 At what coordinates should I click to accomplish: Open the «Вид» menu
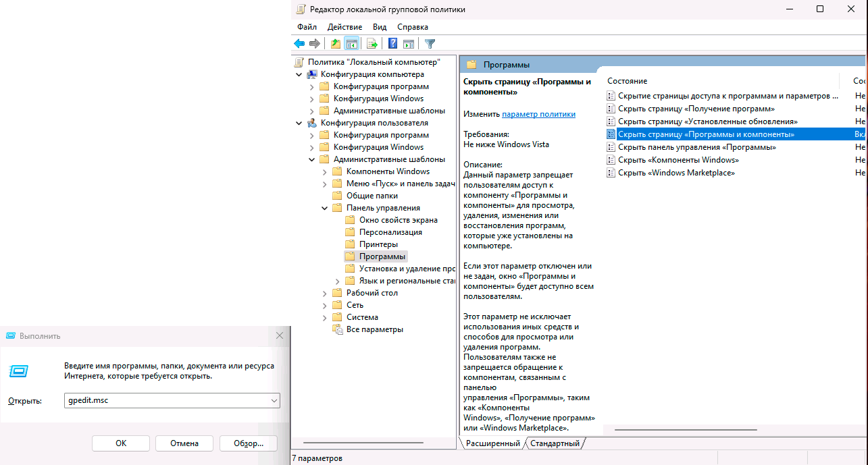click(380, 27)
